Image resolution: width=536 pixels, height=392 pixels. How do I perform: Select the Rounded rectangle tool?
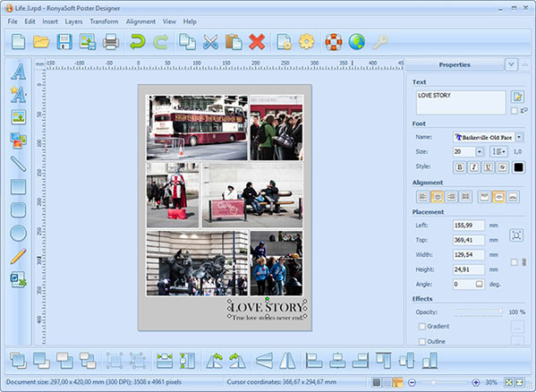pos(18,209)
